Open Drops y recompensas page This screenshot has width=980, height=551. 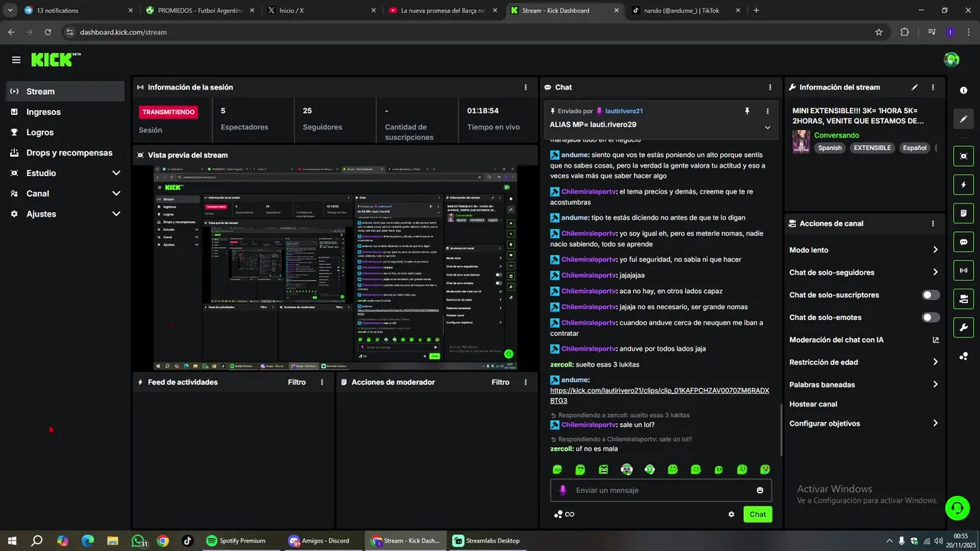pos(65,152)
